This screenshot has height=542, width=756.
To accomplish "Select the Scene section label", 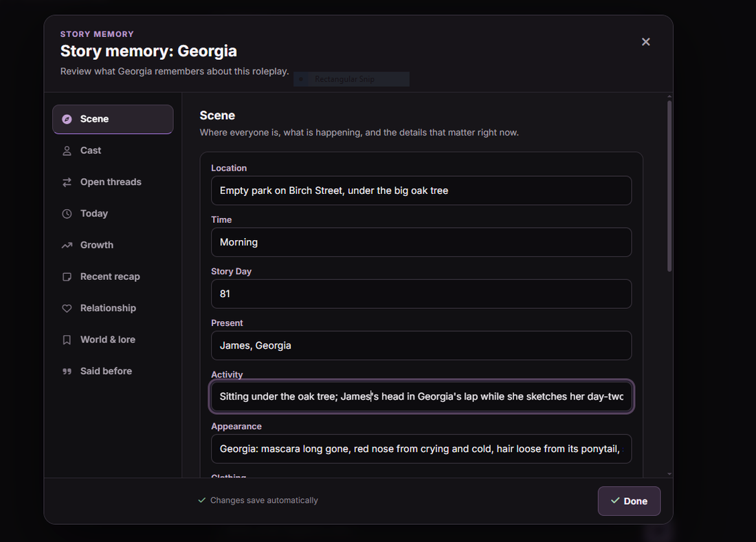I will (95, 119).
